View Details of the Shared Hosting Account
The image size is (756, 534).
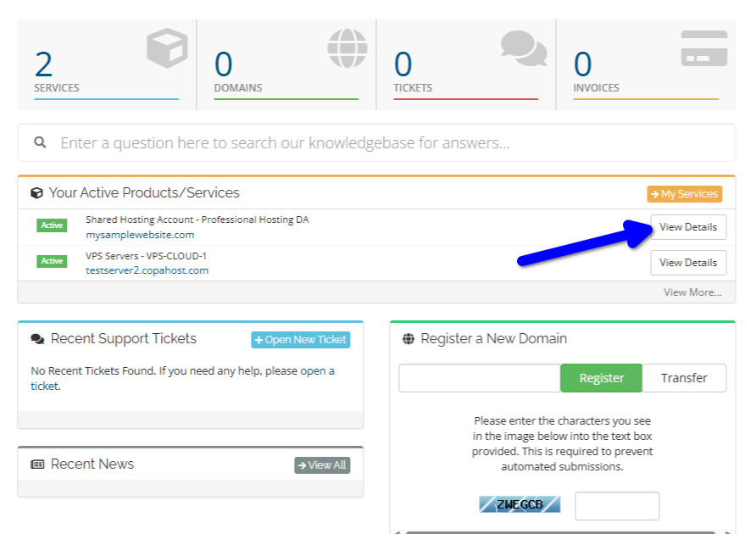tap(688, 227)
